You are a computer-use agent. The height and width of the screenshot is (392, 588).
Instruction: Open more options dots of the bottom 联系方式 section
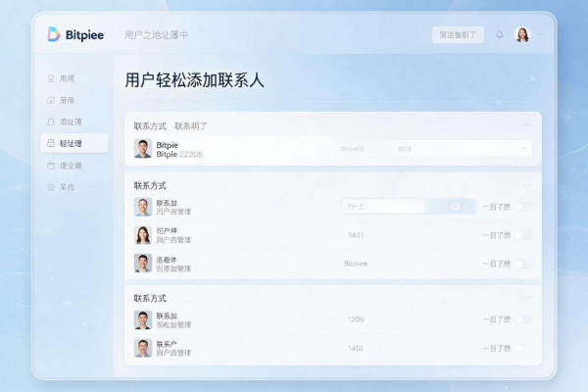[x=527, y=298]
